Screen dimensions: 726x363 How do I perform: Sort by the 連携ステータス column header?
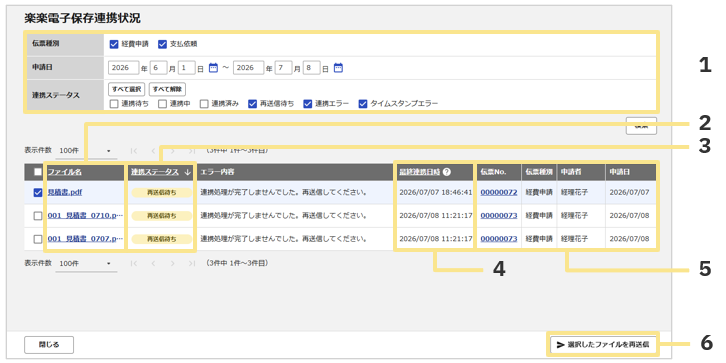[x=155, y=172]
